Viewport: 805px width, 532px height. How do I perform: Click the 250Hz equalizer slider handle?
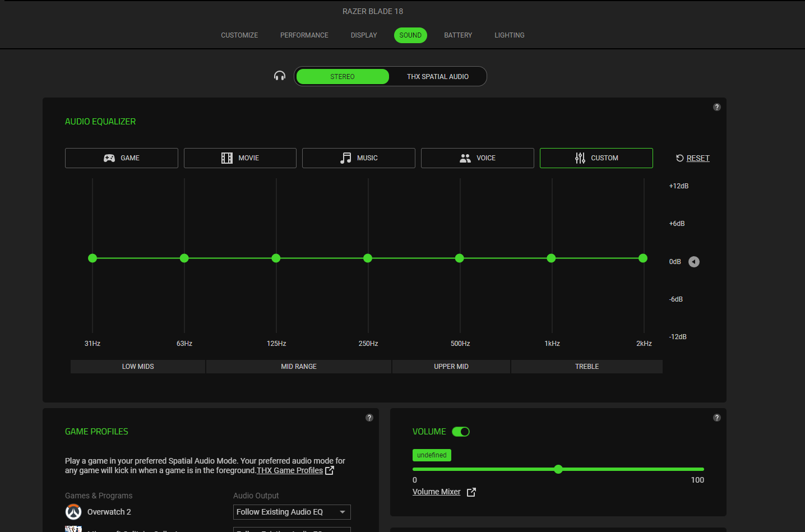coord(368,258)
